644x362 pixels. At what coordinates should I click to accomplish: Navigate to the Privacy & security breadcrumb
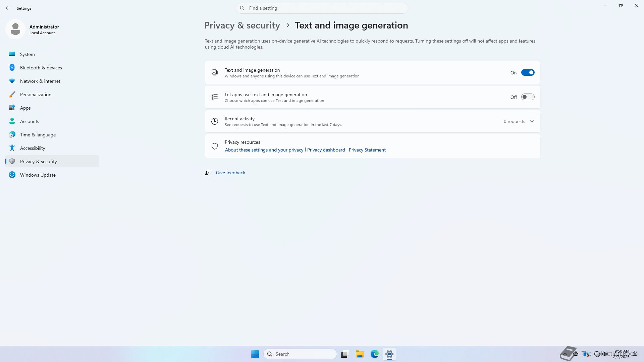tap(242, 25)
